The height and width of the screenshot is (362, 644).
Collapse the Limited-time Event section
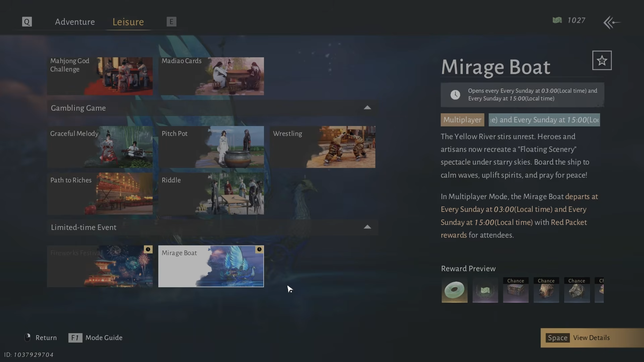367,227
